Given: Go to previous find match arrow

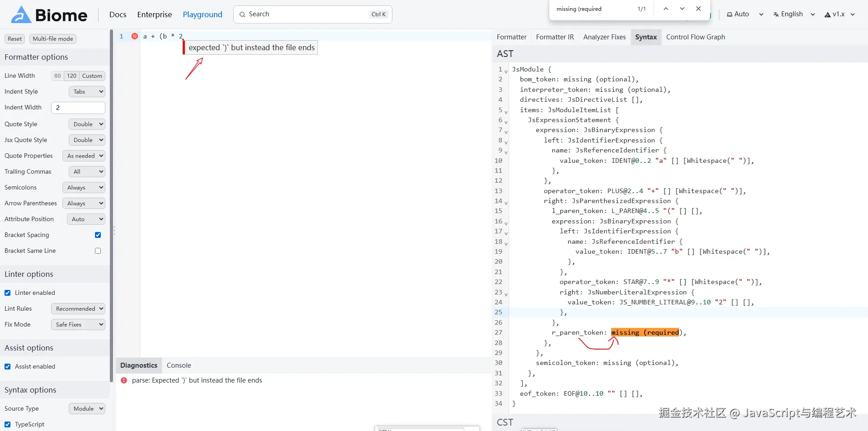Looking at the screenshot, I should [x=665, y=9].
